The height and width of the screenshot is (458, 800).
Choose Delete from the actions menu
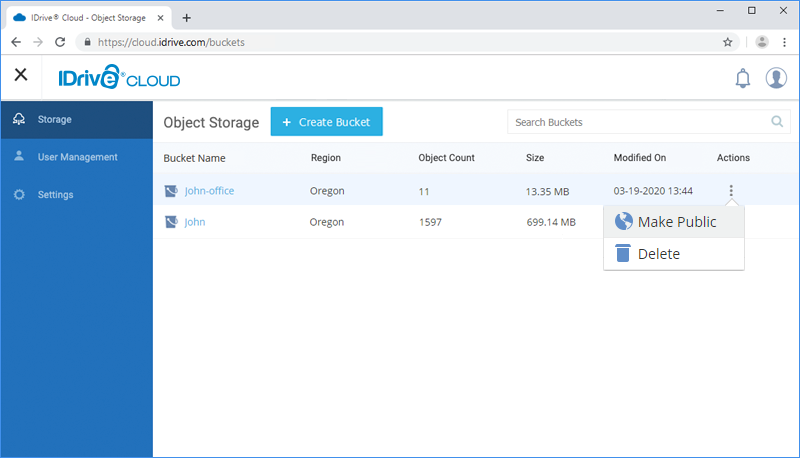[658, 254]
